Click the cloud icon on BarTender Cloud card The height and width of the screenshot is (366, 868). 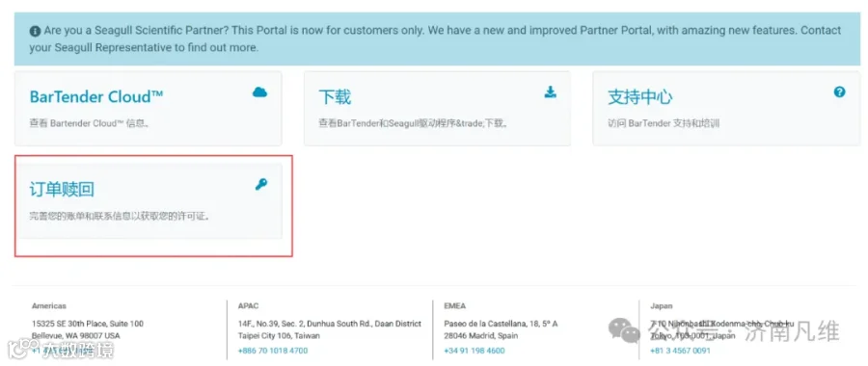pos(259,92)
